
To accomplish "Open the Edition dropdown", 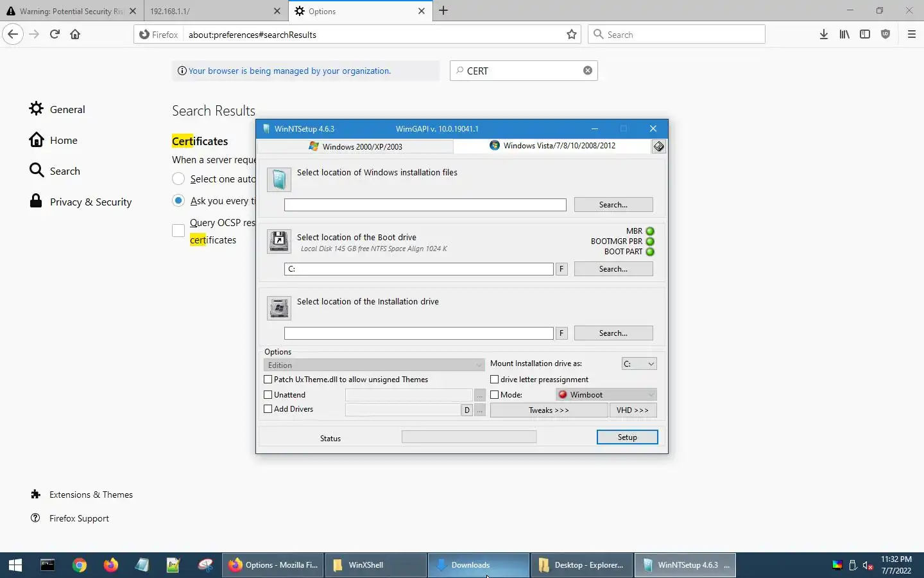I will 374,365.
